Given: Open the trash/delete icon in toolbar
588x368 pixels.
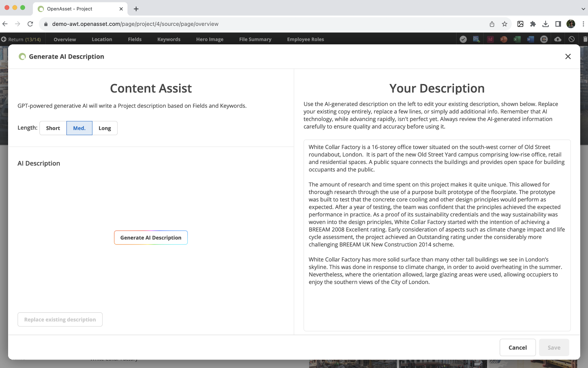Looking at the screenshot, I should (585, 39).
